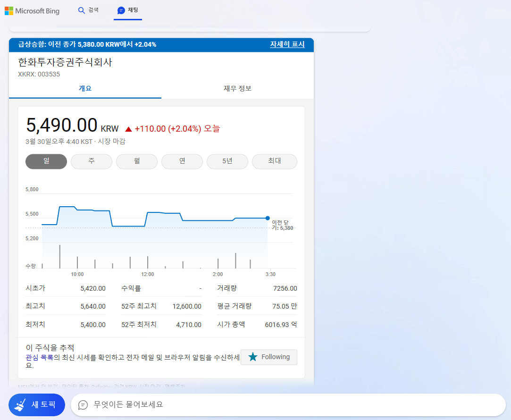Screen dimensions: 511x420
Task: Click the XKRX: 003535 ticker text
Action: click(39, 74)
